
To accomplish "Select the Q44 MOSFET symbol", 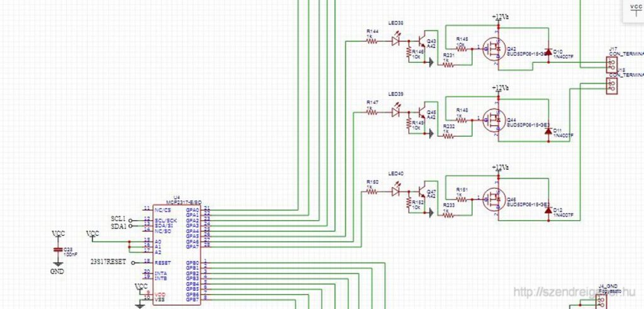I will [x=493, y=120].
